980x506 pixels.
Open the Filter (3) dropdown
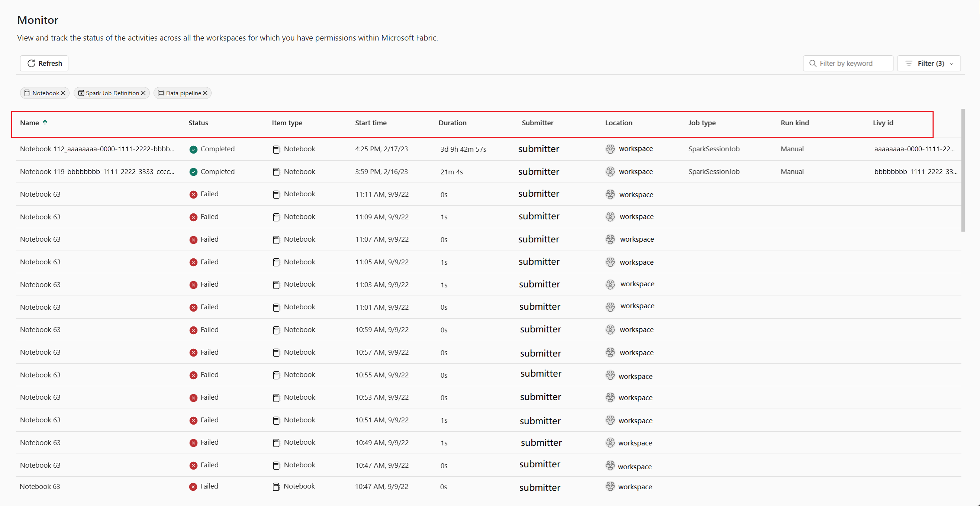929,63
